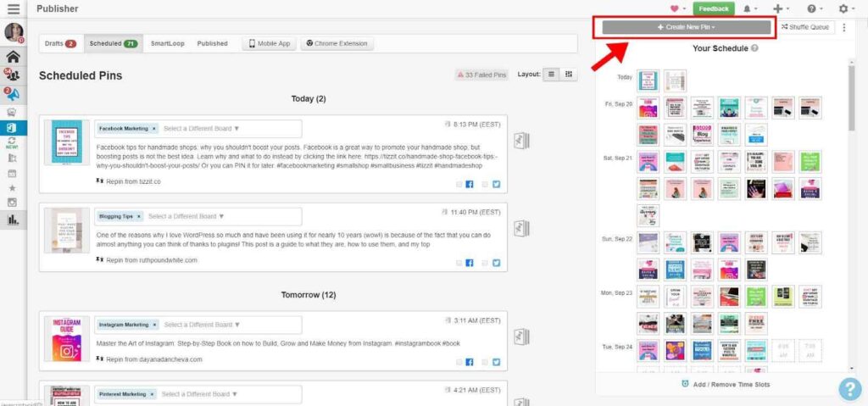Image resolution: width=868 pixels, height=406 pixels.
Task: Check Twitter share box on Facebook Marketing pin
Action: pos(486,185)
